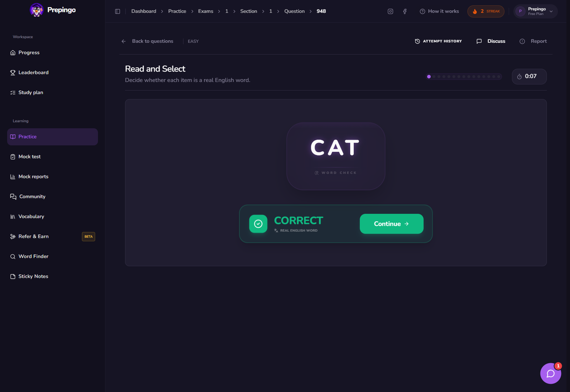Click the streak flame icon
This screenshot has height=392, width=570.
coord(475,11)
